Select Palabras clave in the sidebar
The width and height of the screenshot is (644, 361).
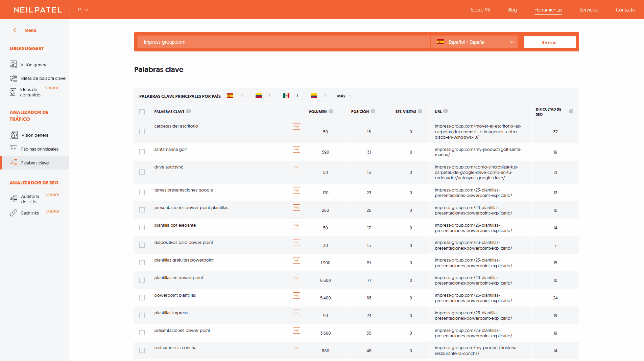(34, 163)
